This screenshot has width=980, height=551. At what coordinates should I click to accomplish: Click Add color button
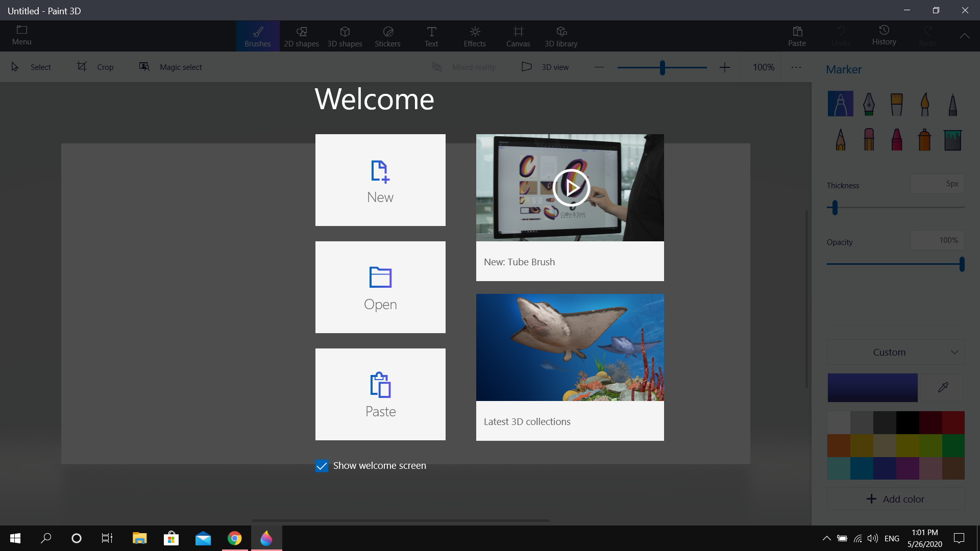(x=895, y=499)
